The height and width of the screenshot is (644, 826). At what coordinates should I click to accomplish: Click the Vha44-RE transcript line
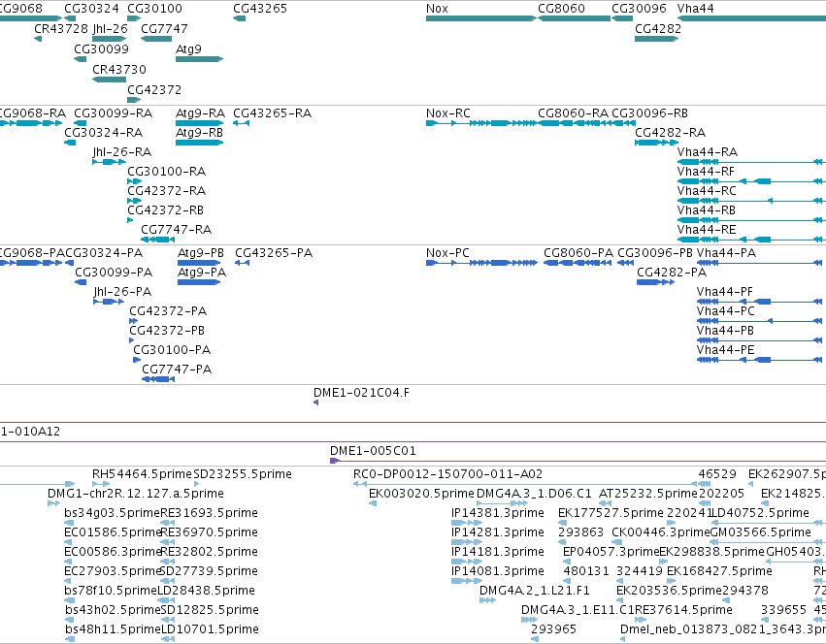(751, 240)
